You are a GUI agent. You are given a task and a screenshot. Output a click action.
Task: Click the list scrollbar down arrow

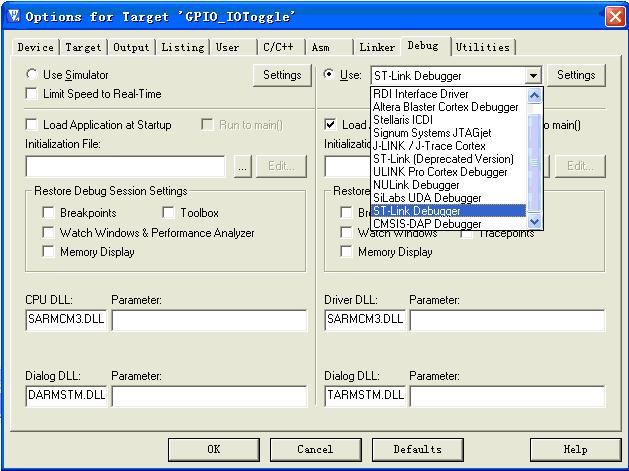534,221
